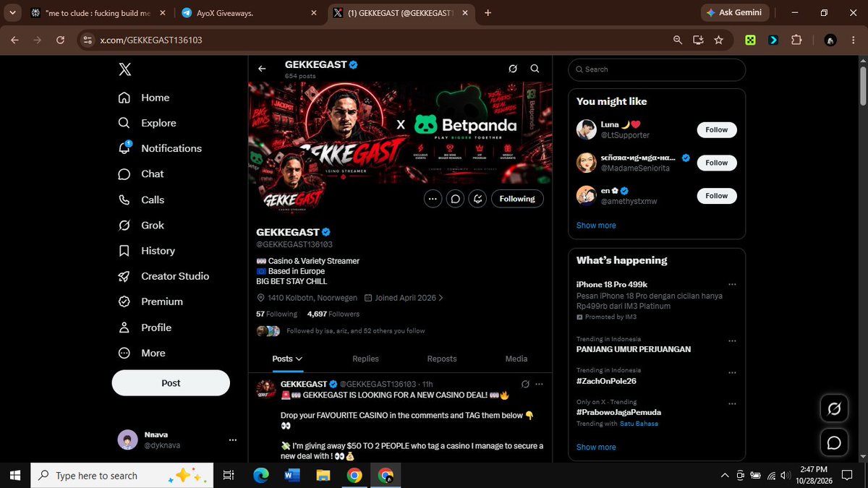868x488 pixels.
Task: Open floating Grok button
Action: pos(834,410)
